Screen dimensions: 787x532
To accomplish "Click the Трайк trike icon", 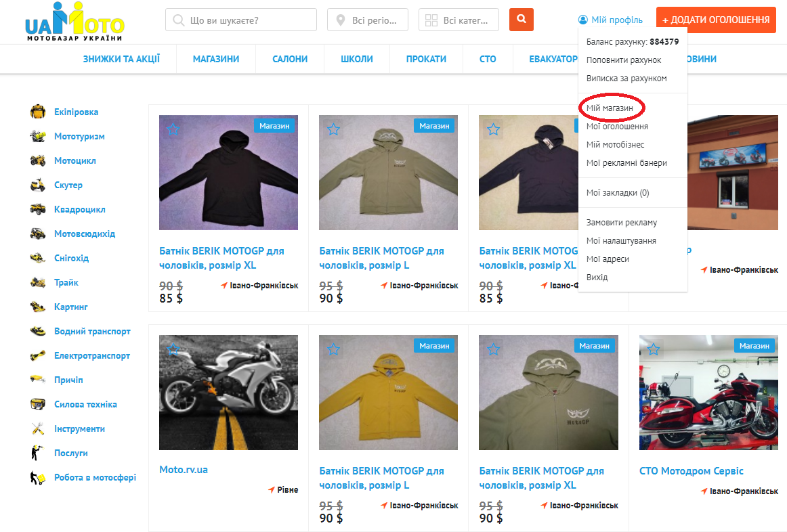I will (38, 282).
